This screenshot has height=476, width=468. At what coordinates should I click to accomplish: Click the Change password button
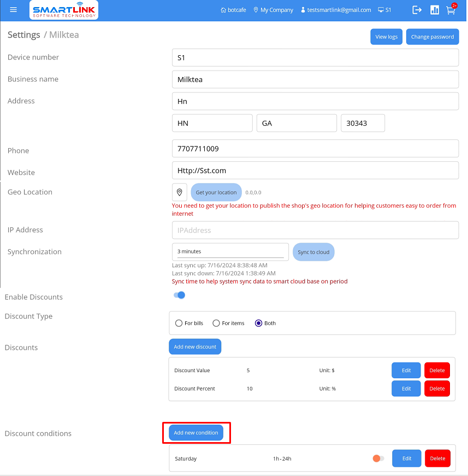point(432,37)
